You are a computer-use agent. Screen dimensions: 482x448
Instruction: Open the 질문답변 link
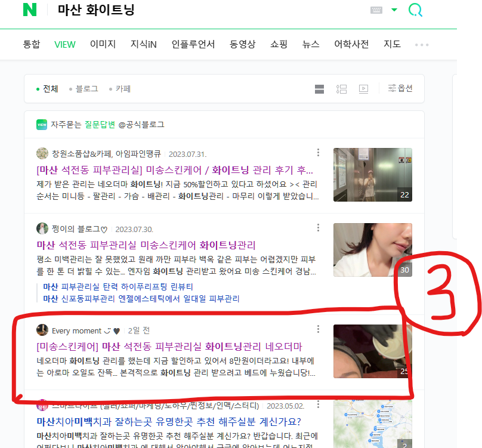tap(100, 125)
